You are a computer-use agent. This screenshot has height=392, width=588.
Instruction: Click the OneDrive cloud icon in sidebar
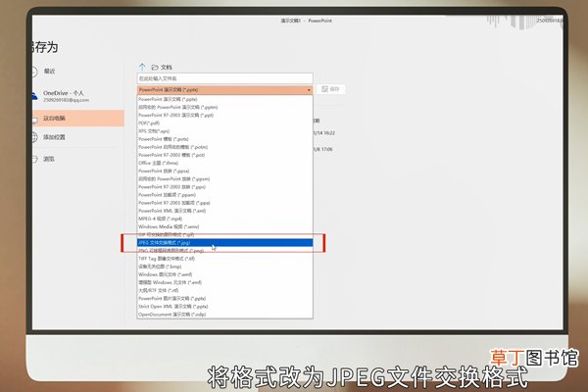tap(34, 96)
